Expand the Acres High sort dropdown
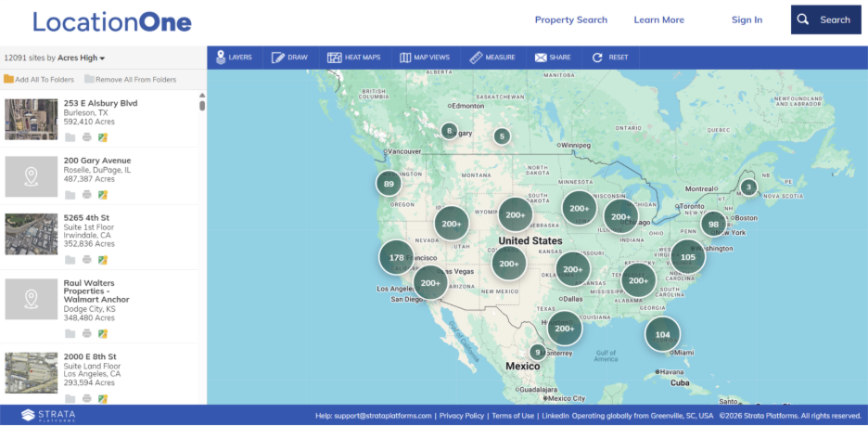The height and width of the screenshot is (426, 868). [82, 58]
